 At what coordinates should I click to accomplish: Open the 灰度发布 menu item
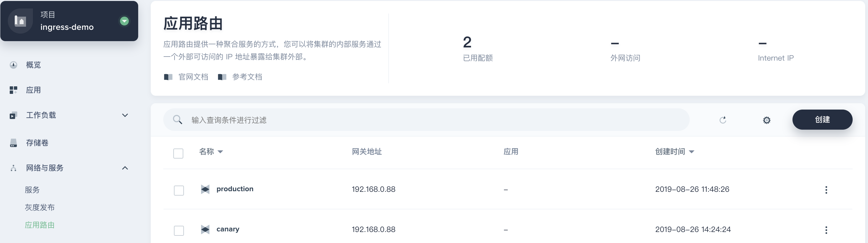[x=39, y=207]
